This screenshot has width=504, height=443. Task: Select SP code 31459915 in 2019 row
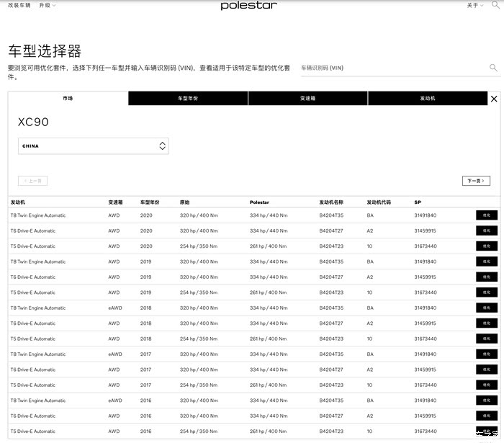tap(426, 277)
